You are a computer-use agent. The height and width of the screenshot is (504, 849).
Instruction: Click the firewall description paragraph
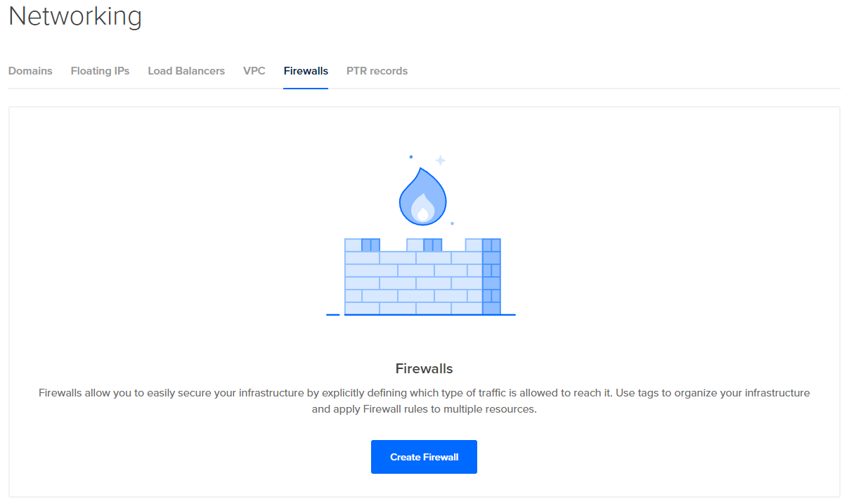tap(424, 399)
